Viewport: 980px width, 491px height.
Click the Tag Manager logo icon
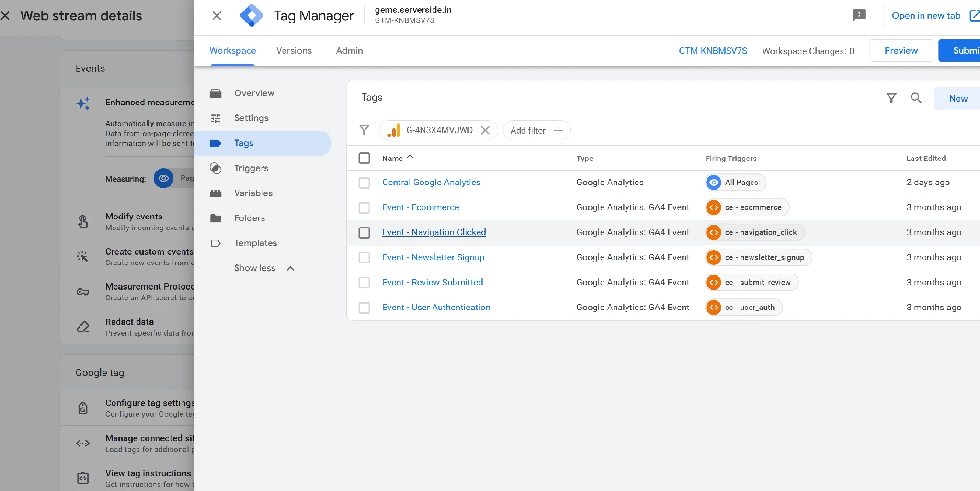pos(251,16)
